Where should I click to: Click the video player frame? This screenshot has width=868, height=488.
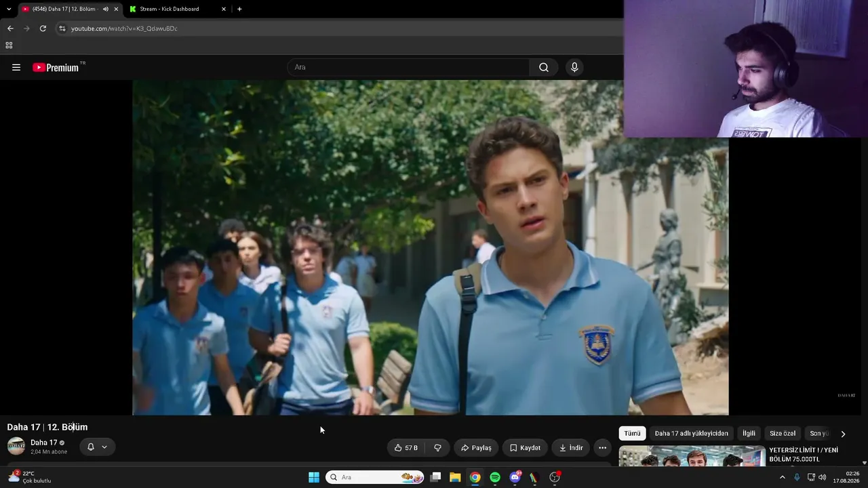pyautogui.click(x=431, y=247)
